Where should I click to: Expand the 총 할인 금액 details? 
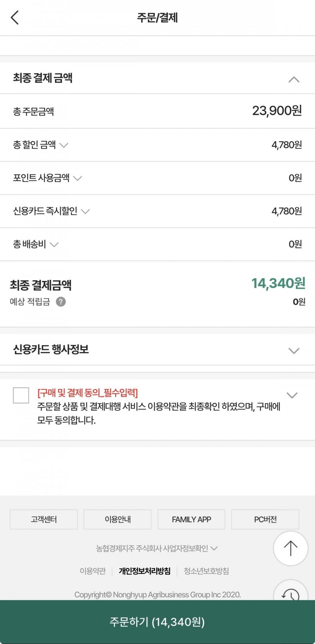click(64, 145)
